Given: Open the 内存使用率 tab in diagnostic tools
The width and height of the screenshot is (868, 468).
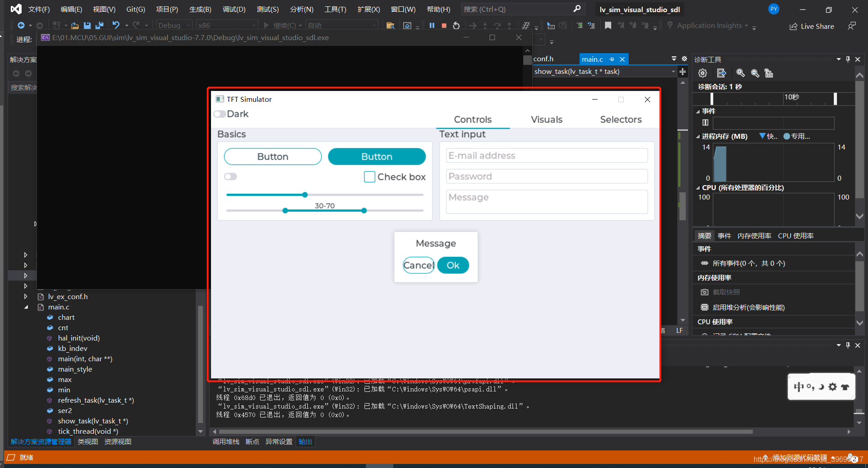Looking at the screenshot, I should 755,236.
